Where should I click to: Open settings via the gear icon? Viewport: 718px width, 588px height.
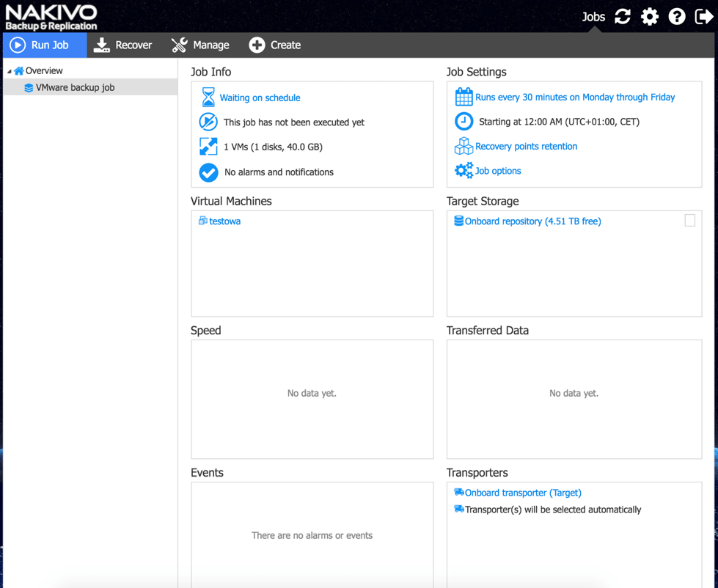pyautogui.click(x=650, y=16)
